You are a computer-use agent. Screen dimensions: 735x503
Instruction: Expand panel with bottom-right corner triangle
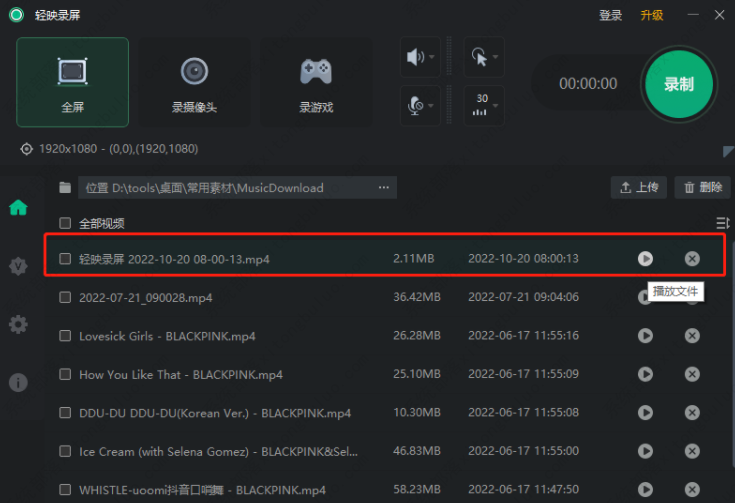pyautogui.click(x=728, y=151)
